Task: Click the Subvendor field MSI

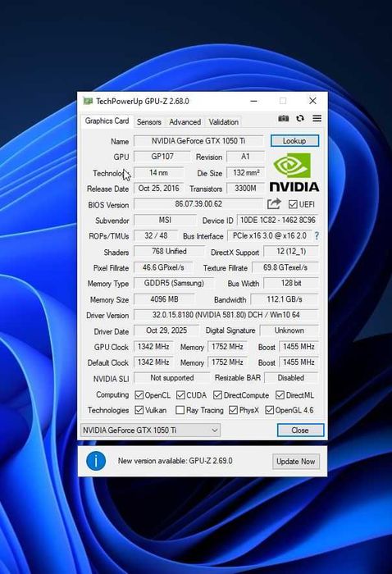Action: pyautogui.click(x=165, y=220)
